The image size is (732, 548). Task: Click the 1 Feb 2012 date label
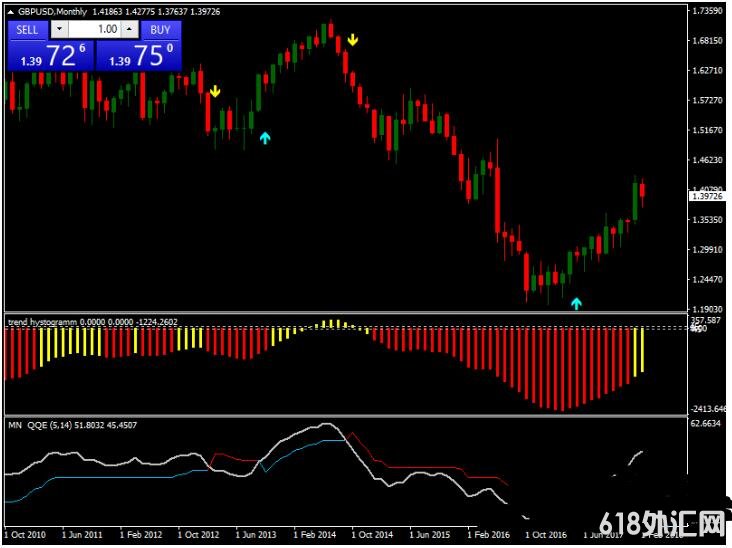141,535
